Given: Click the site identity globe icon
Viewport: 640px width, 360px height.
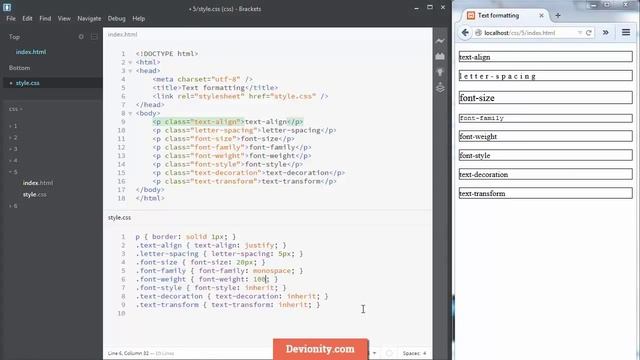Looking at the screenshot, I should pos(478,33).
